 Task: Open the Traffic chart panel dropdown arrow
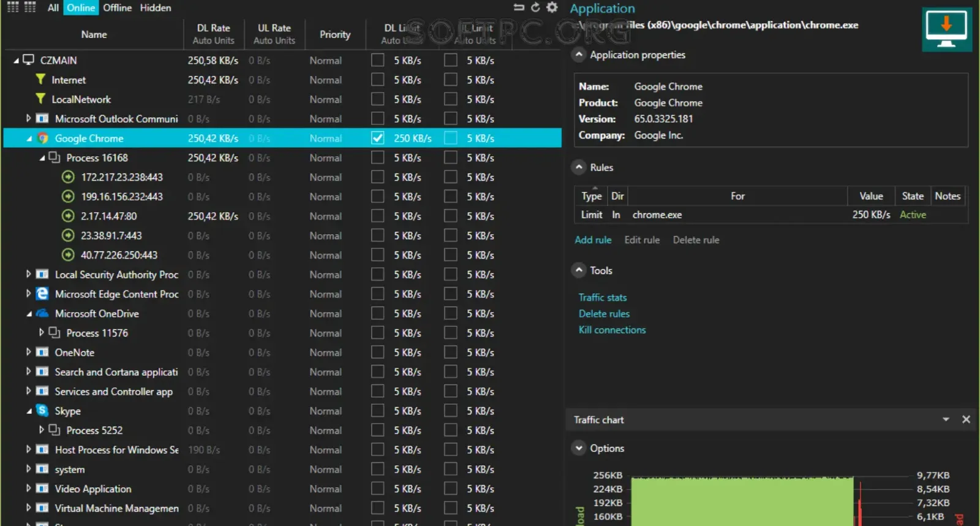[946, 419]
